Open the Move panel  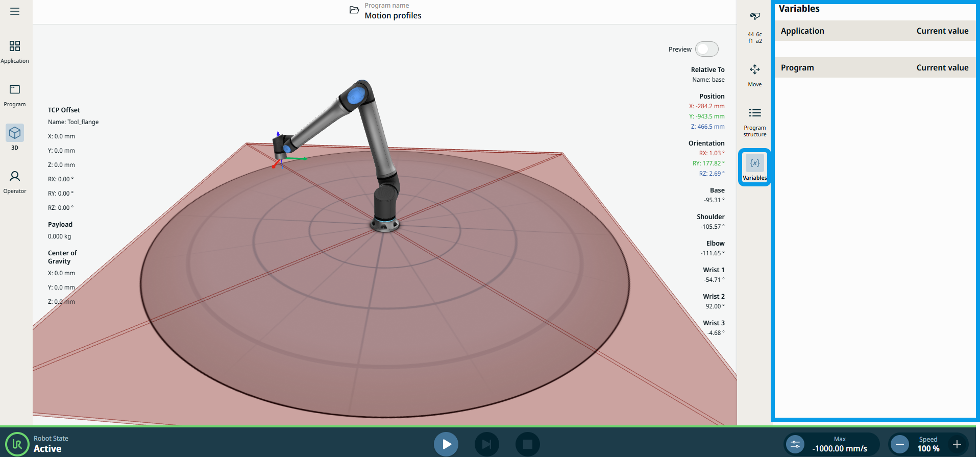[754, 75]
